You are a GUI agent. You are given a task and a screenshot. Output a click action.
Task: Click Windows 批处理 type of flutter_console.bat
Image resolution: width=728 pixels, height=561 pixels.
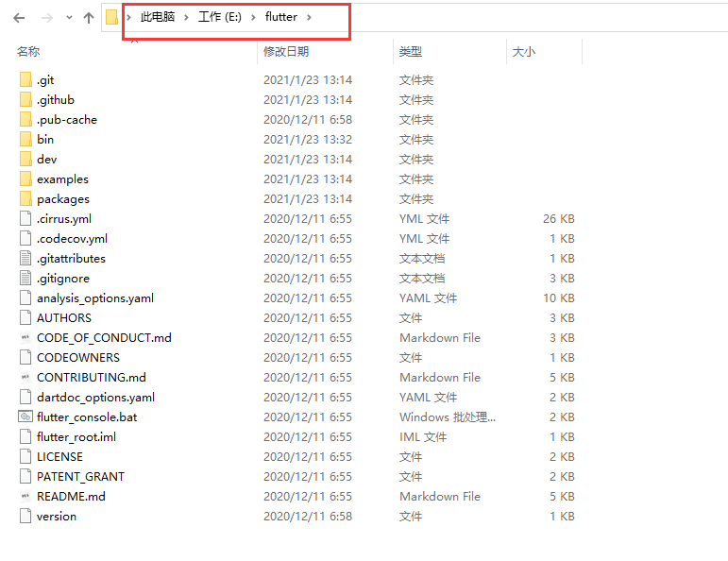point(448,417)
